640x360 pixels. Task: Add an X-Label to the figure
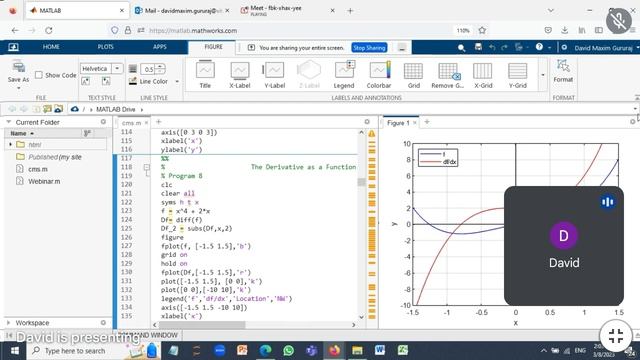click(x=240, y=75)
